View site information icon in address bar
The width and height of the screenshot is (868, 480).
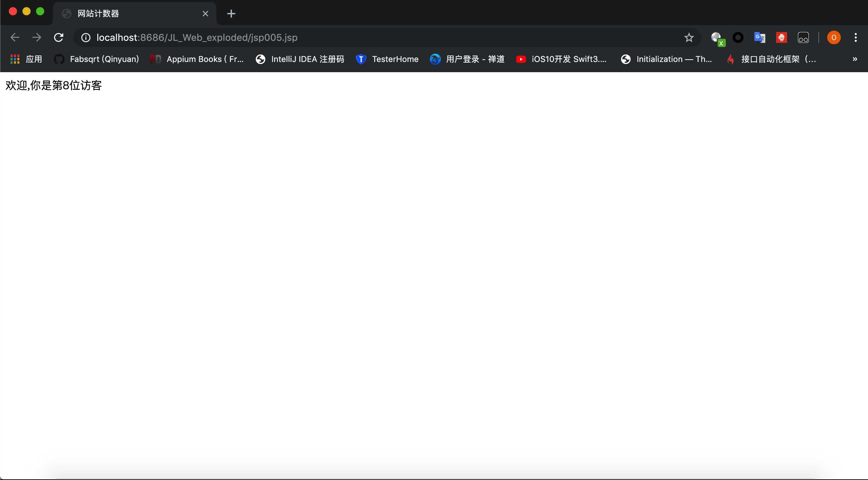click(86, 37)
